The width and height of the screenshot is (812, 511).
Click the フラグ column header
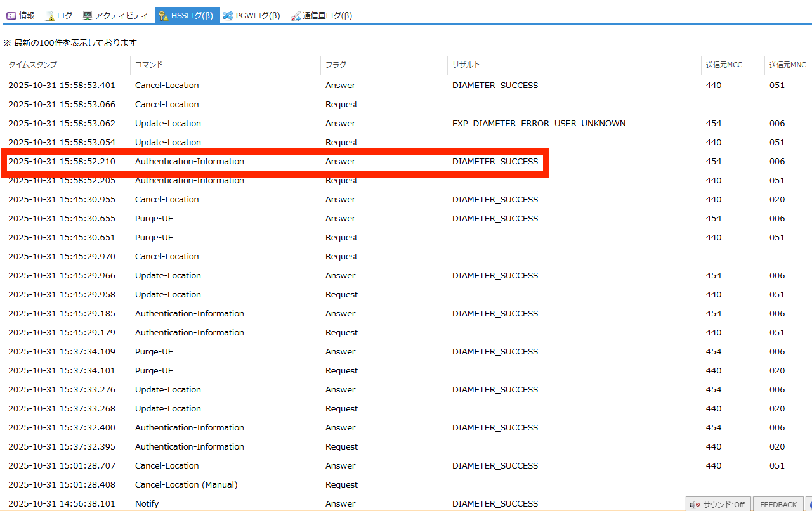[x=336, y=65]
